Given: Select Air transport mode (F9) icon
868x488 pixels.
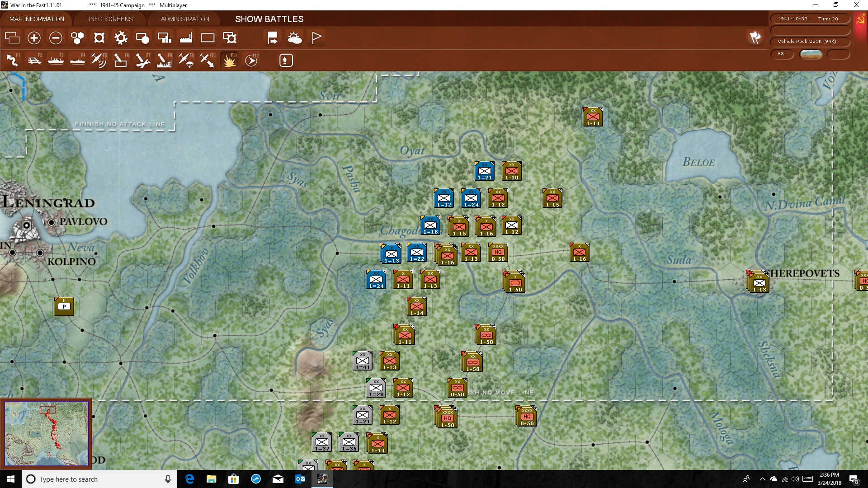Looking at the screenshot, I should 186,60.
